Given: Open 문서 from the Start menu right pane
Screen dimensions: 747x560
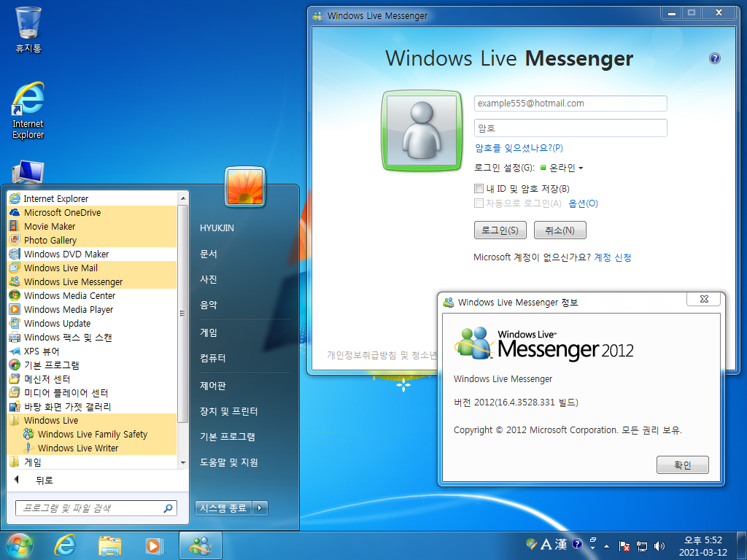Looking at the screenshot, I should pyautogui.click(x=208, y=254).
